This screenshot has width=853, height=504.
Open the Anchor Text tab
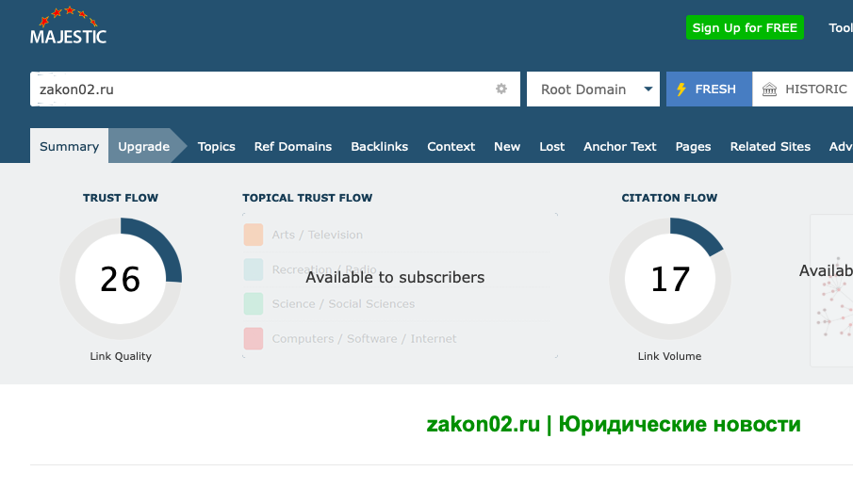pos(619,146)
